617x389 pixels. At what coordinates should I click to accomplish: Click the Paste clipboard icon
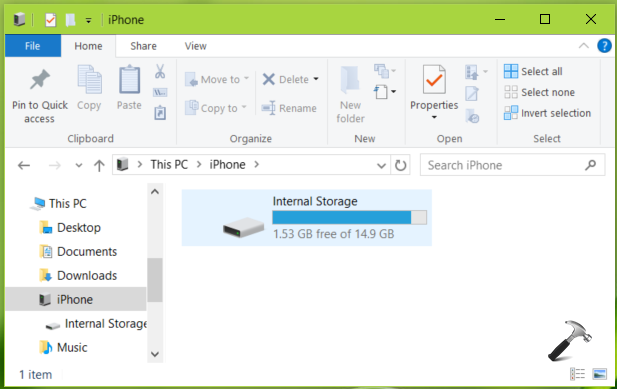coord(129,80)
